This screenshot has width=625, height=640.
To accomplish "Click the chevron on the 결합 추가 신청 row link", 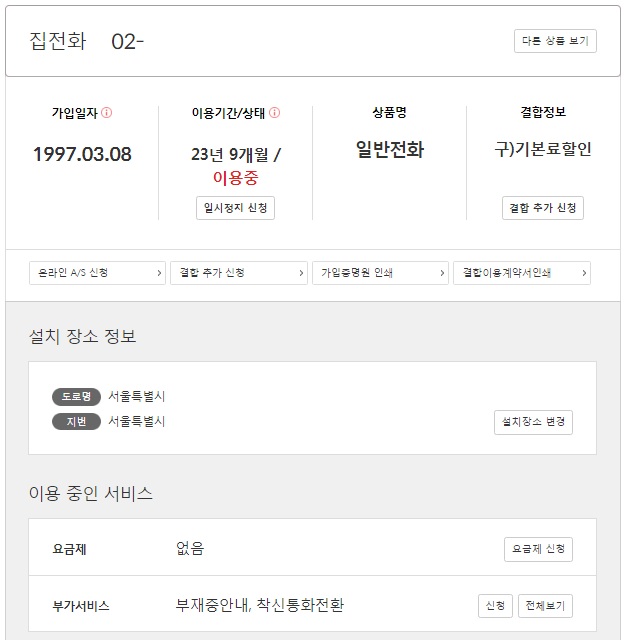I will click(302, 273).
